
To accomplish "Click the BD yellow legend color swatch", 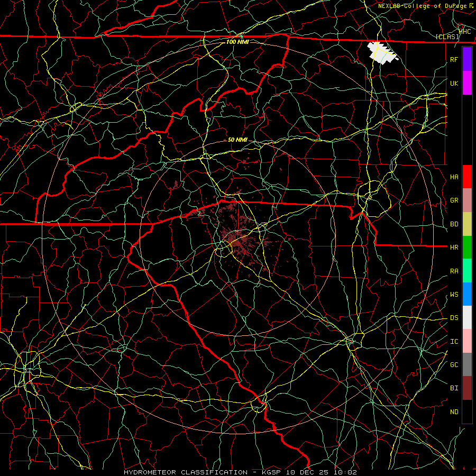I will tap(467, 224).
